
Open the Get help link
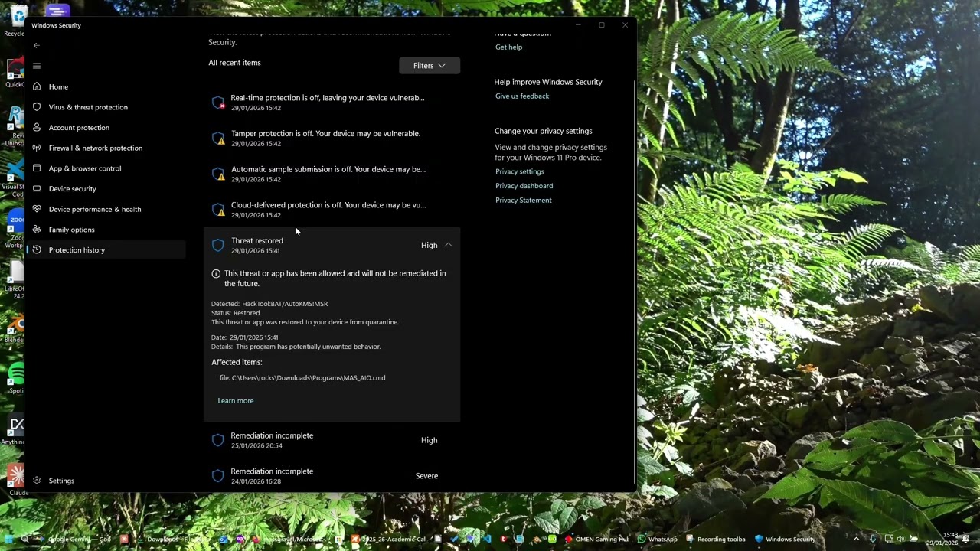508,47
